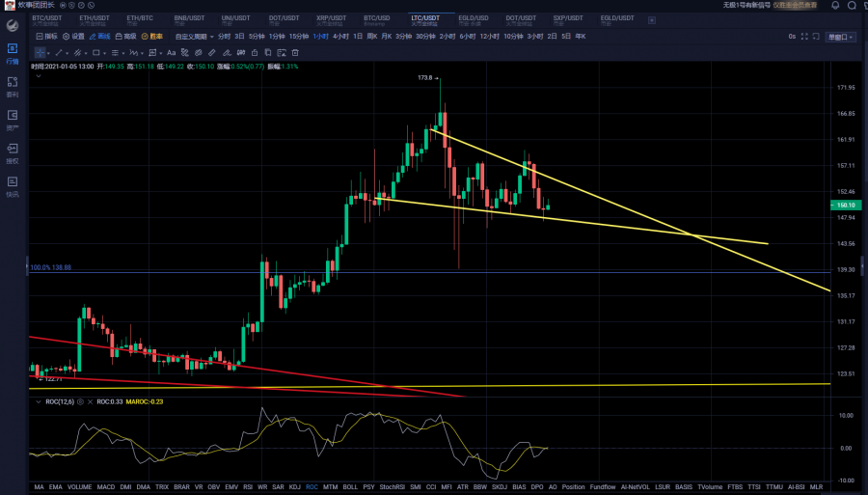Select the 4小时 timeframe
This screenshot has height=495, width=868.
tap(340, 36)
